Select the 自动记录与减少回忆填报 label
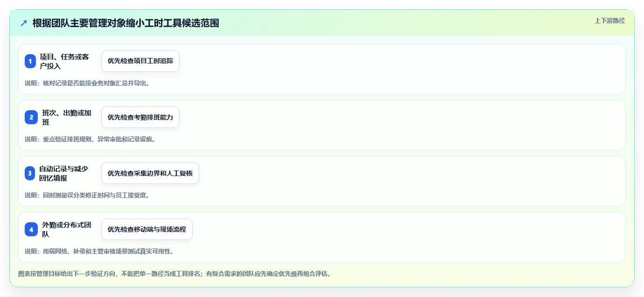The width and height of the screenshot is (644, 297). coord(63,173)
